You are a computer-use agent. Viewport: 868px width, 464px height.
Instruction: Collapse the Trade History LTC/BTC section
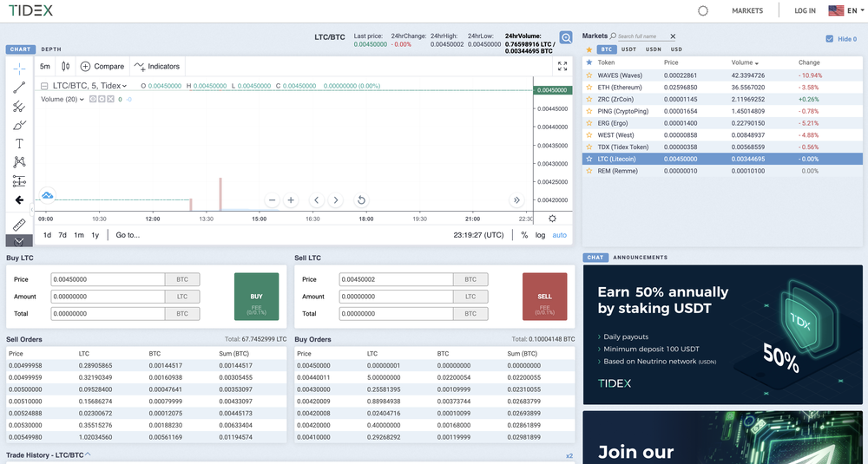(88, 454)
